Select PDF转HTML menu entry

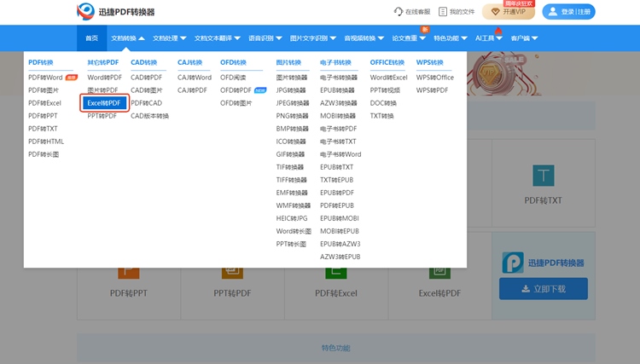(x=46, y=142)
